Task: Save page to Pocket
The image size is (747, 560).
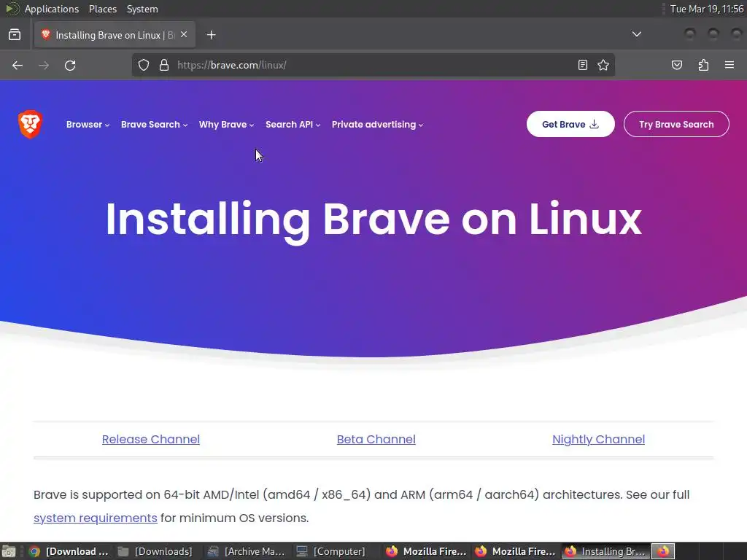Action: point(676,65)
